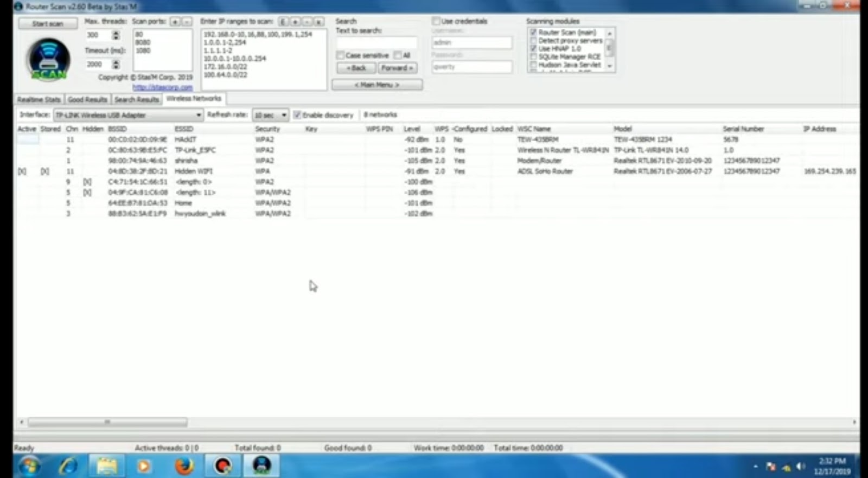
Task: Select Router Scan taskbar icon
Action: (261, 466)
